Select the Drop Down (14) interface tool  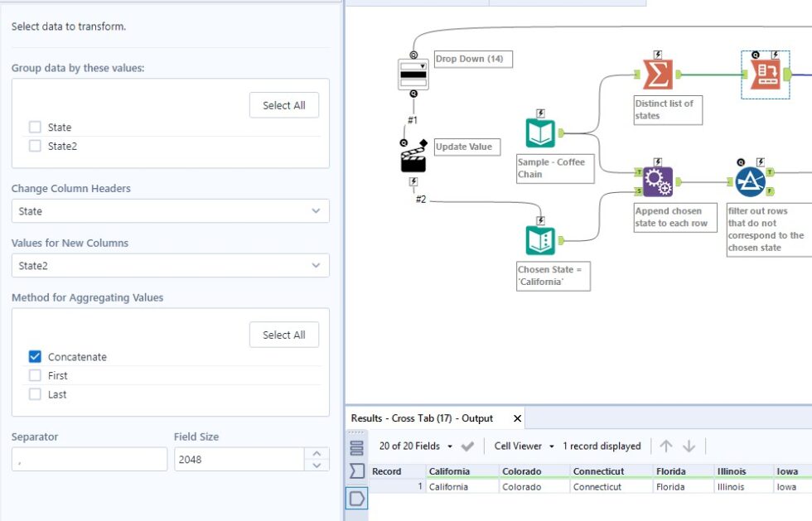(412, 73)
